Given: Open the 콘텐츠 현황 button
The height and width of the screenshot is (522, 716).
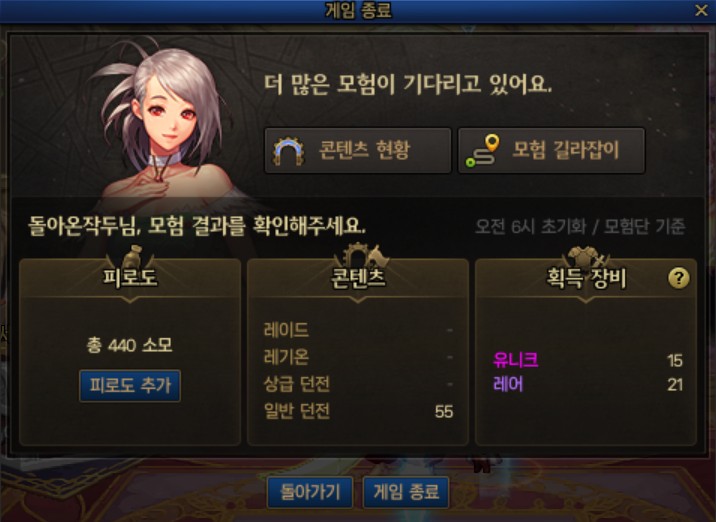Looking at the screenshot, I should [358, 150].
